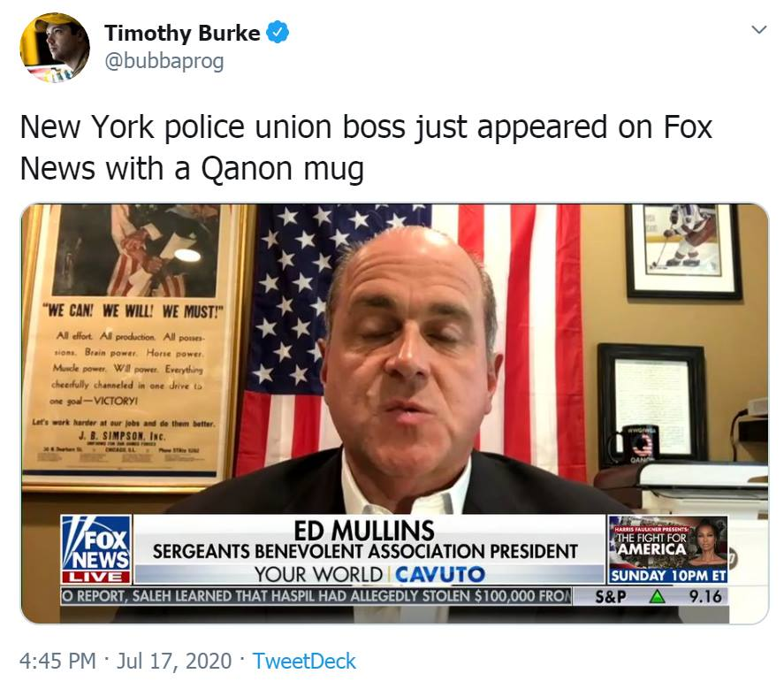The image size is (784, 689).
Task: Click the ED MULLINS name banner
Action: click(364, 531)
